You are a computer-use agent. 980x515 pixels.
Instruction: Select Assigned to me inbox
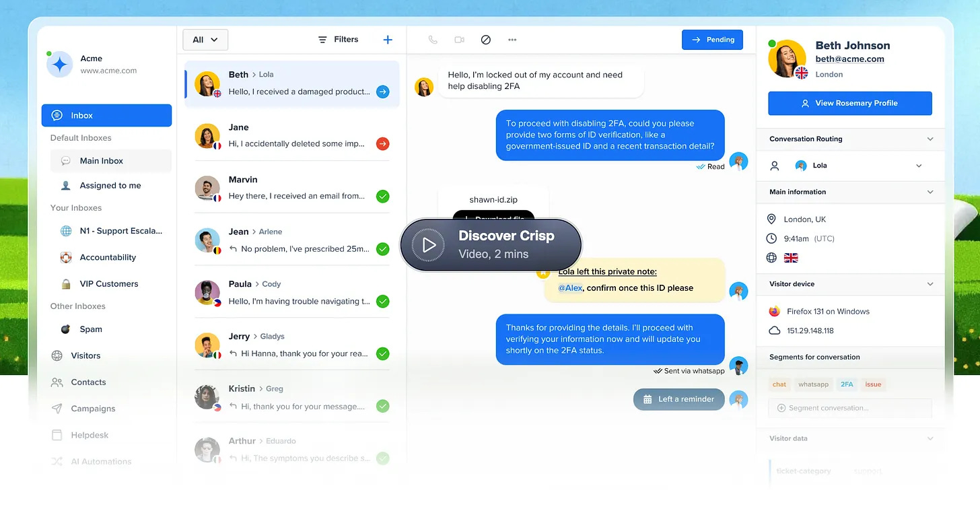coord(111,185)
